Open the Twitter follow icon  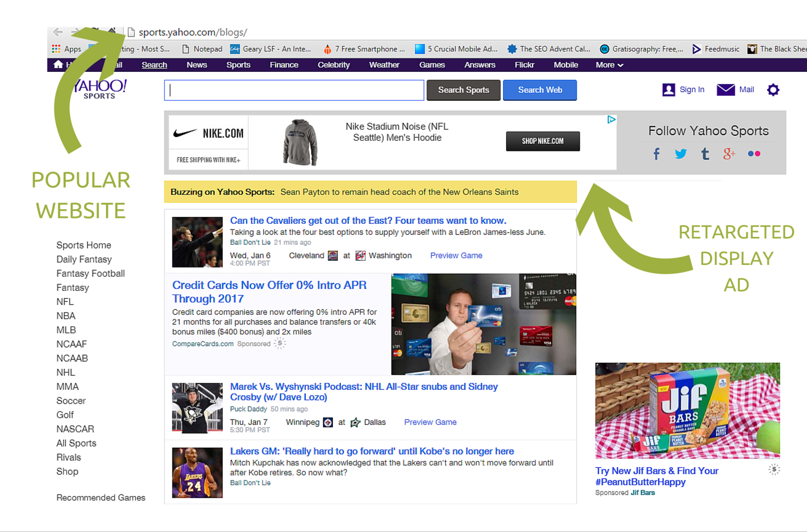coord(681,154)
